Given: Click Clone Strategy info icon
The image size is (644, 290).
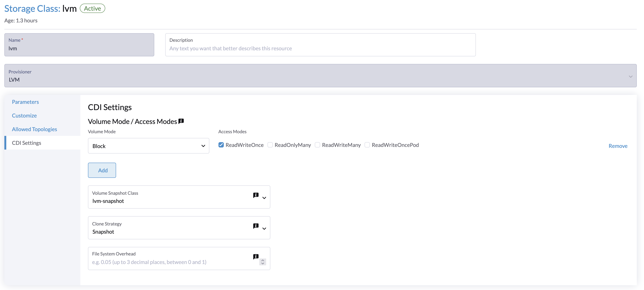Looking at the screenshot, I should pos(256,226).
